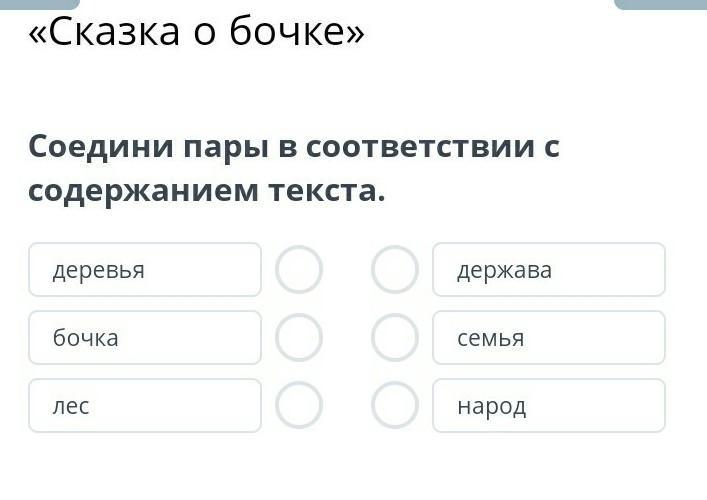
Task: Click the «деревья» answer box
Action: [x=145, y=270]
